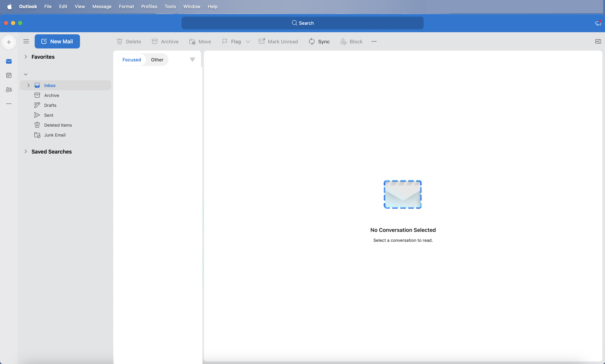This screenshot has height=364, width=605.
Task: Open the Profiles menu
Action: click(x=149, y=7)
